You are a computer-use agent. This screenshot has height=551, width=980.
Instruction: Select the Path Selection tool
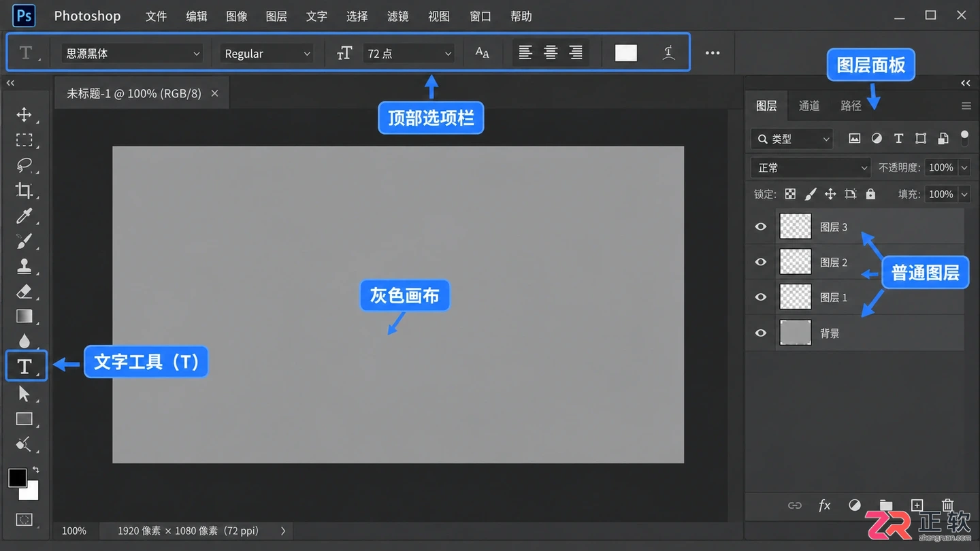pyautogui.click(x=24, y=393)
